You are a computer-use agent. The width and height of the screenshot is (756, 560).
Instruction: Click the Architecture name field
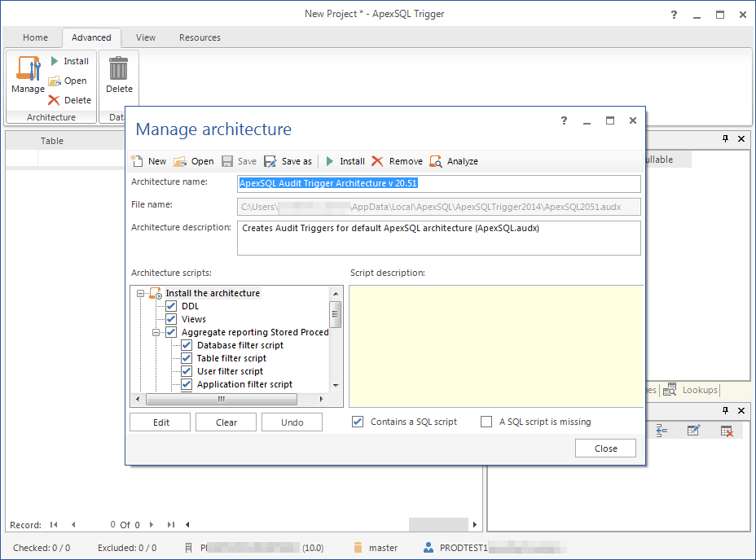[439, 184]
